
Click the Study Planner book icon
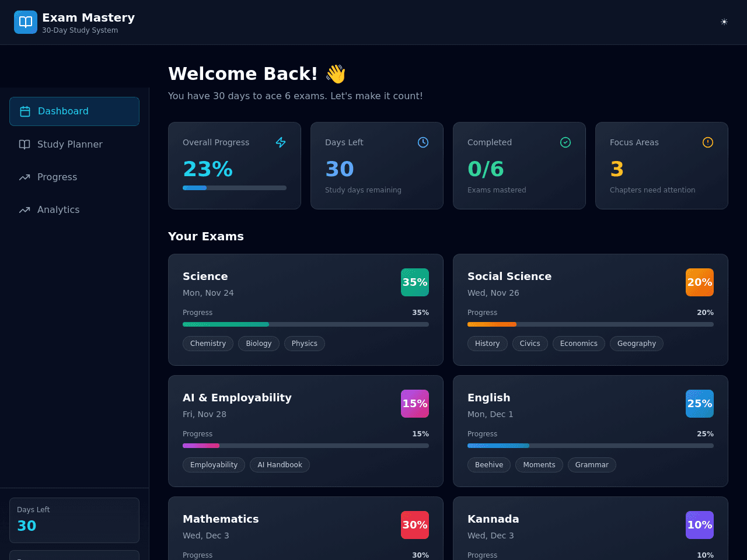pos(25,144)
